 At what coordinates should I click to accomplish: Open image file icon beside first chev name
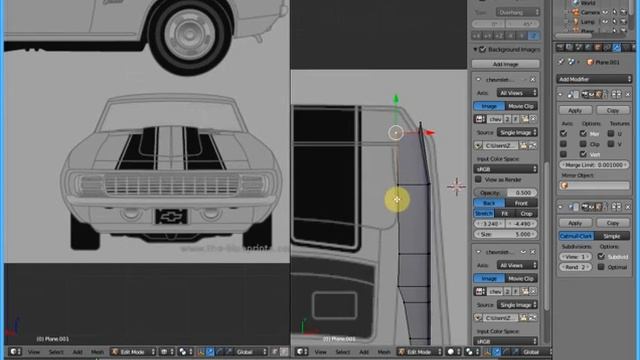click(x=525, y=119)
